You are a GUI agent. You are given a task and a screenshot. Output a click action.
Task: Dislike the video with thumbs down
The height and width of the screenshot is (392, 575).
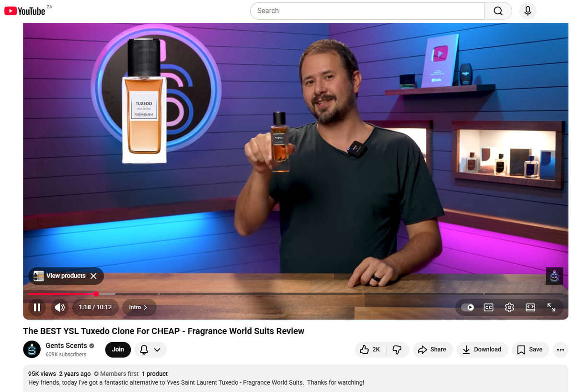coord(397,349)
